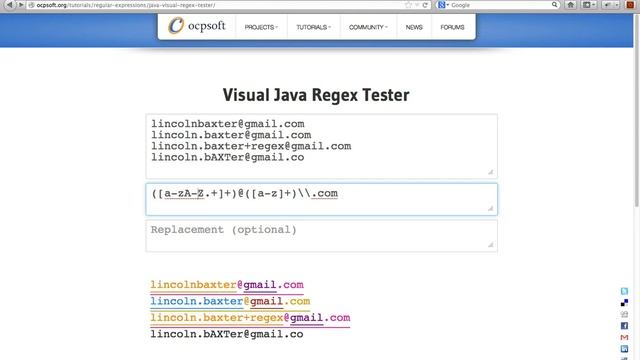Bookmark page with star icon
This screenshot has height=360, width=640.
tap(408, 5)
